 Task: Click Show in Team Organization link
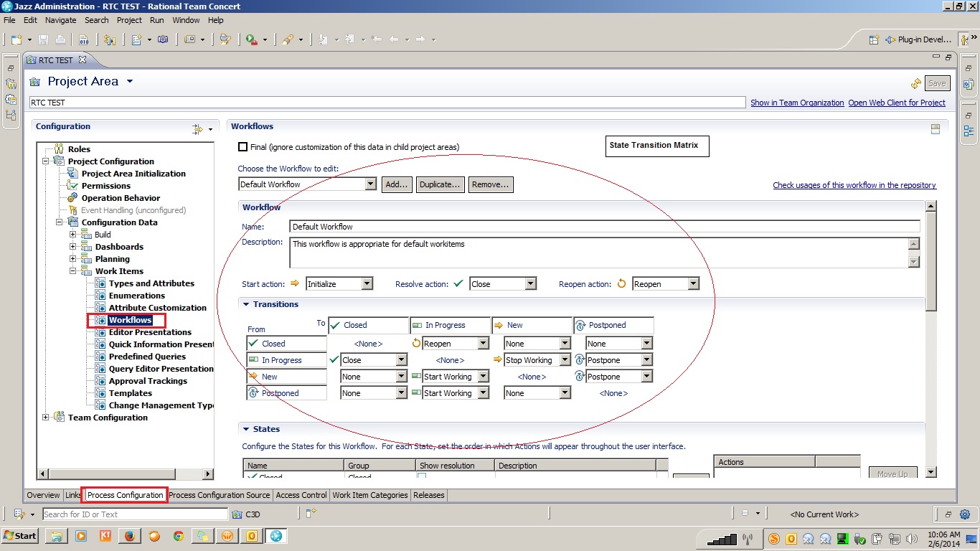797,103
